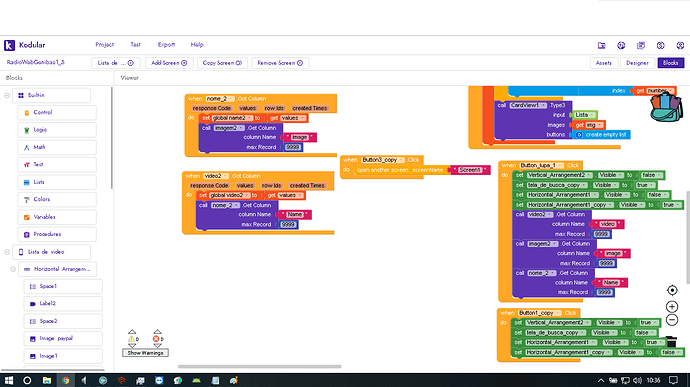Open the Button_lupa_1 component dropdown
This screenshot has width=690, height=387.
[x=541, y=165]
